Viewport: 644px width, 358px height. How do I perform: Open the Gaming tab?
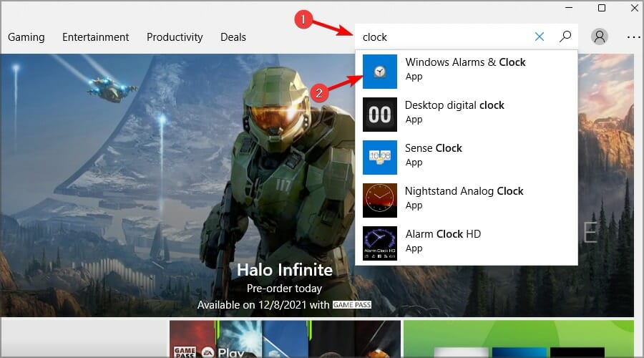point(26,37)
